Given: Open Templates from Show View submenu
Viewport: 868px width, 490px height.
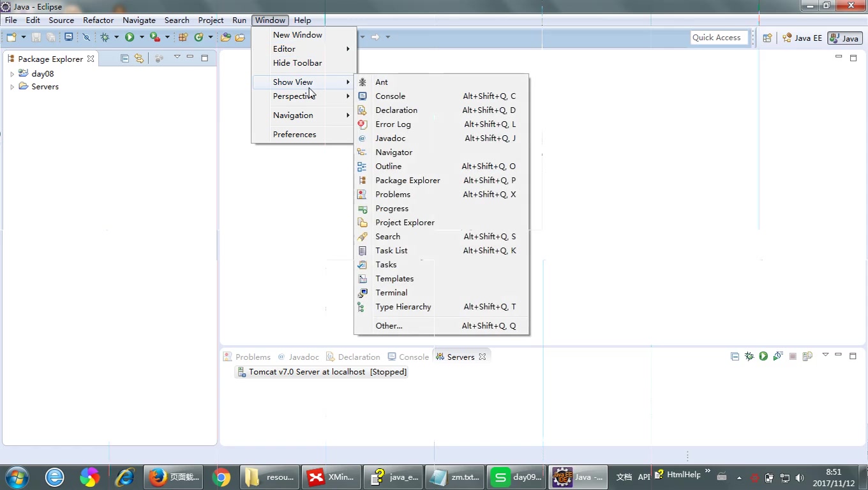Looking at the screenshot, I should point(441,279).
